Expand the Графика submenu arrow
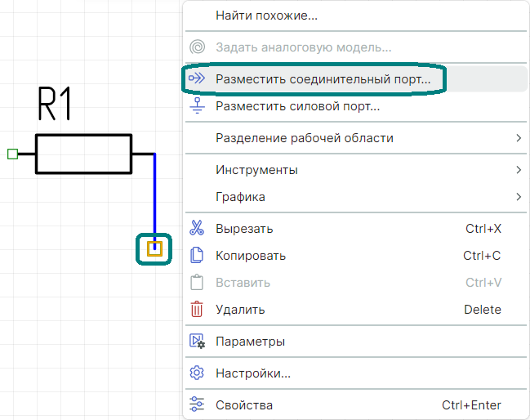This screenshot has width=530, height=420. coord(519,197)
